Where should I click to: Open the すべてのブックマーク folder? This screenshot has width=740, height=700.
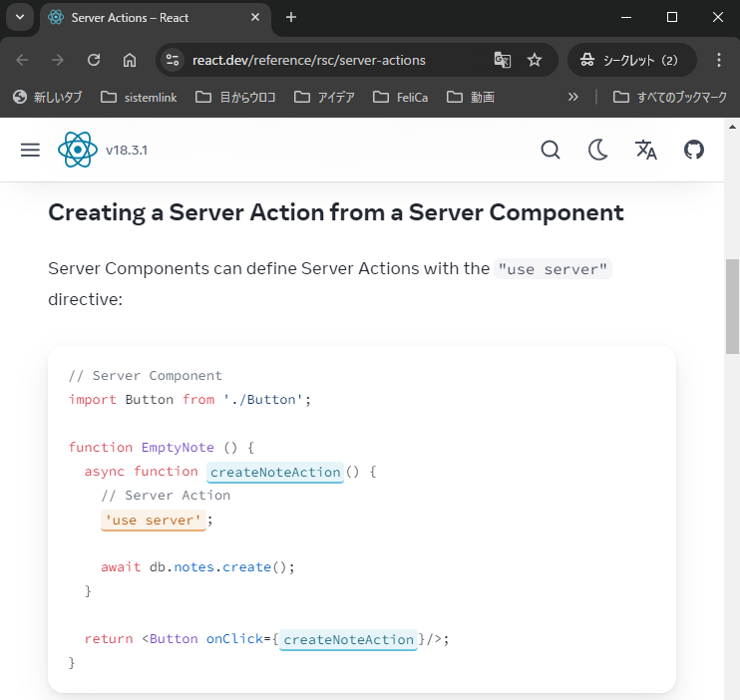[669, 98]
